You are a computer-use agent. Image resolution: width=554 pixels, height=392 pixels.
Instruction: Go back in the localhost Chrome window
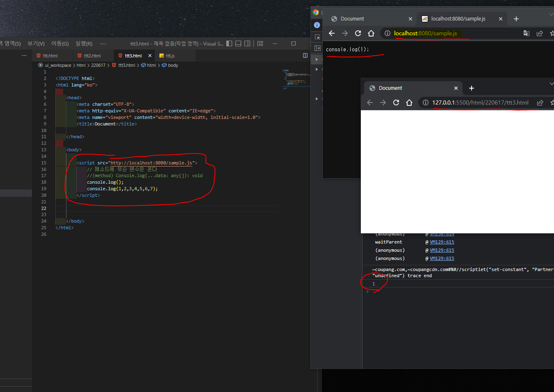332,33
